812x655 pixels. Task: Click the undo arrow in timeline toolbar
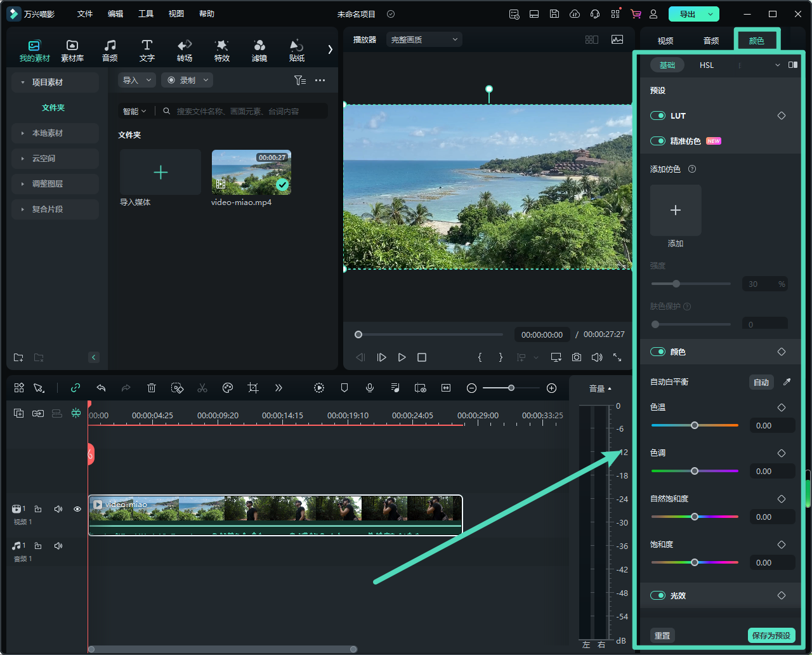pos(101,388)
